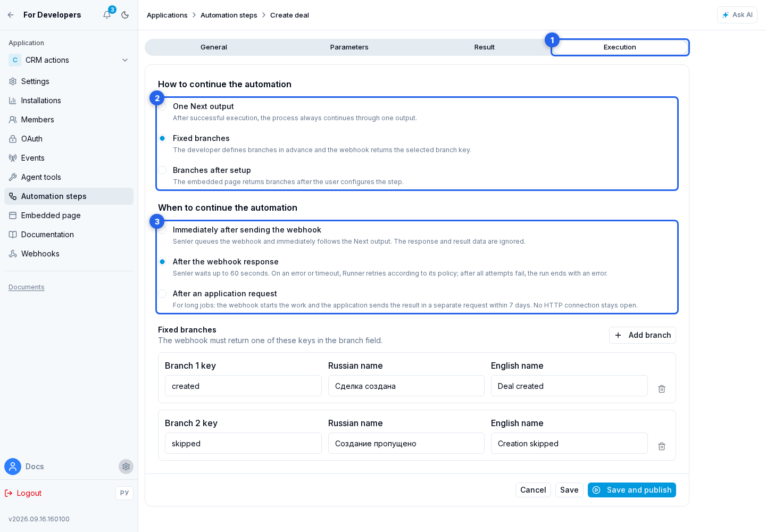The width and height of the screenshot is (766, 532).
Task: Click the gear icon next to Docs
Action: (126, 467)
